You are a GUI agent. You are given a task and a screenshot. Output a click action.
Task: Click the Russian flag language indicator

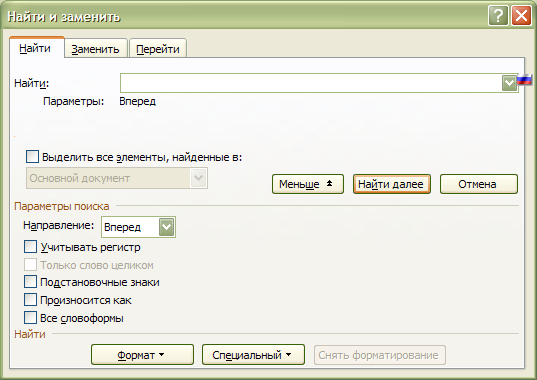pyautogui.click(x=524, y=80)
